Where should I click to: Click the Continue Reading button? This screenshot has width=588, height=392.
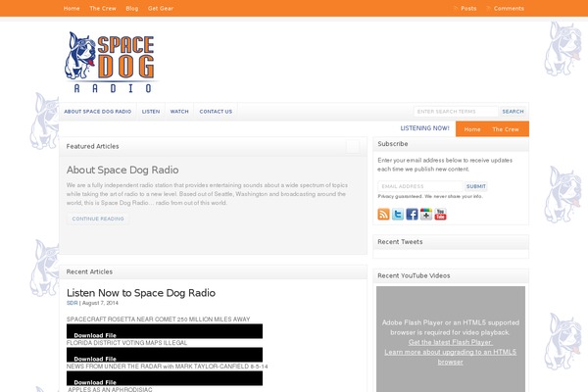coord(98,219)
